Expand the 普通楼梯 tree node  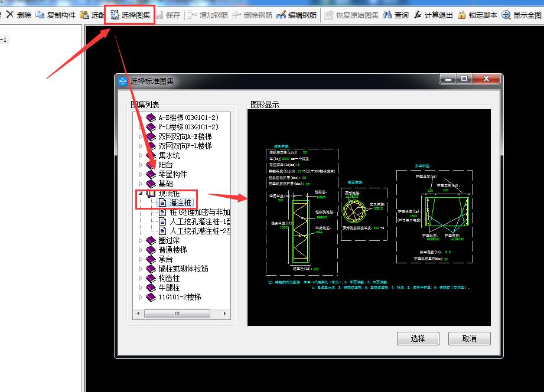[141, 250]
